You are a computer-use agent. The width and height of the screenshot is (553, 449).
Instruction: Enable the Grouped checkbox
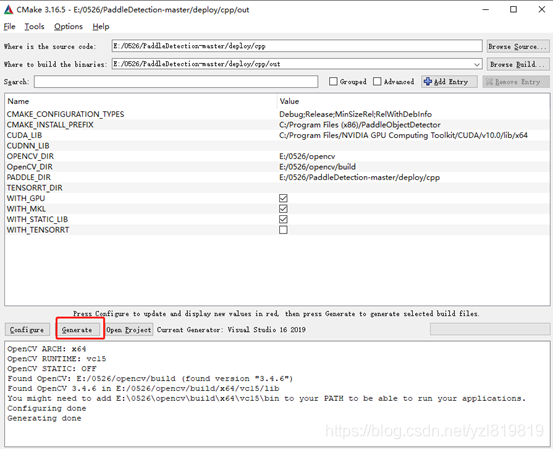tap(333, 81)
